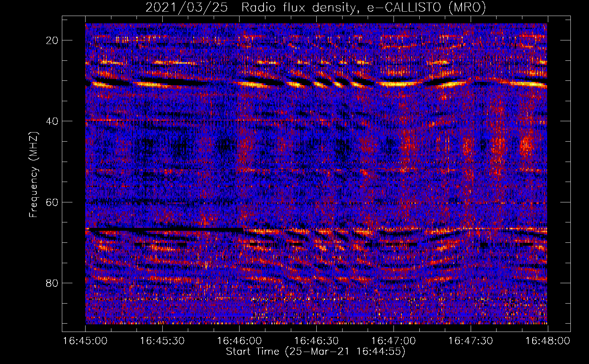Click the 80 MHz frequency tick label
This screenshot has width=589, height=364.
pyautogui.click(x=52, y=283)
